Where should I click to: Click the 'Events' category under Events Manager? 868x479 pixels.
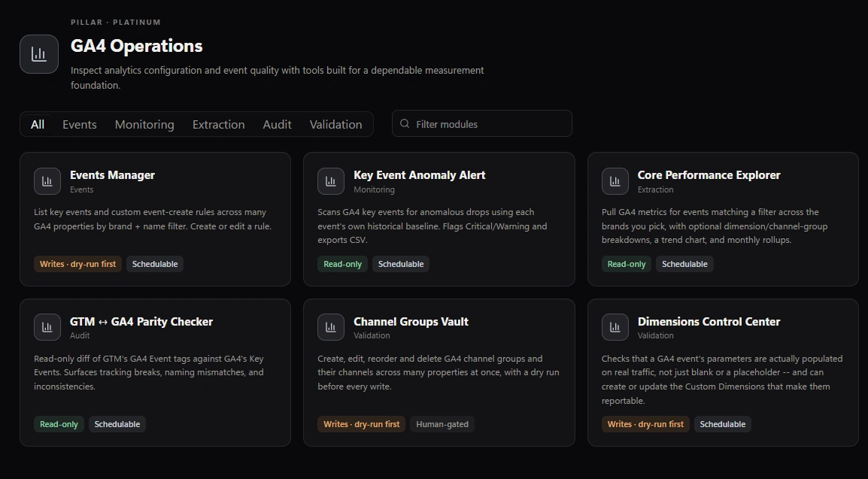point(81,189)
